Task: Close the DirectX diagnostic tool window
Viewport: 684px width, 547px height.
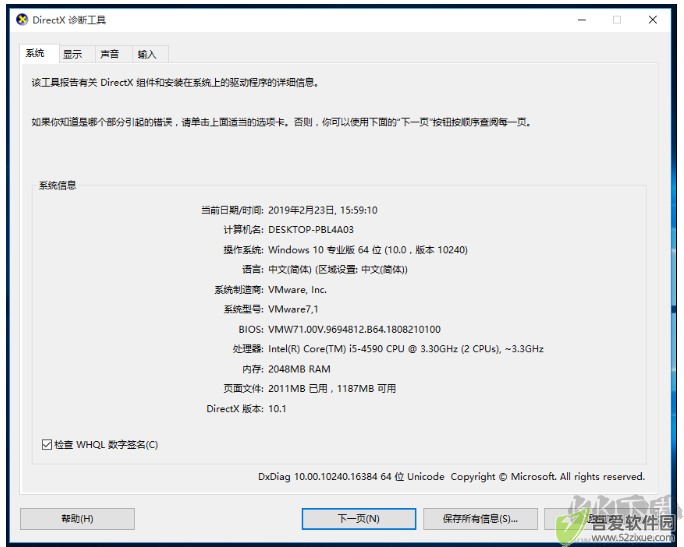Action: [x=653, y=20]
